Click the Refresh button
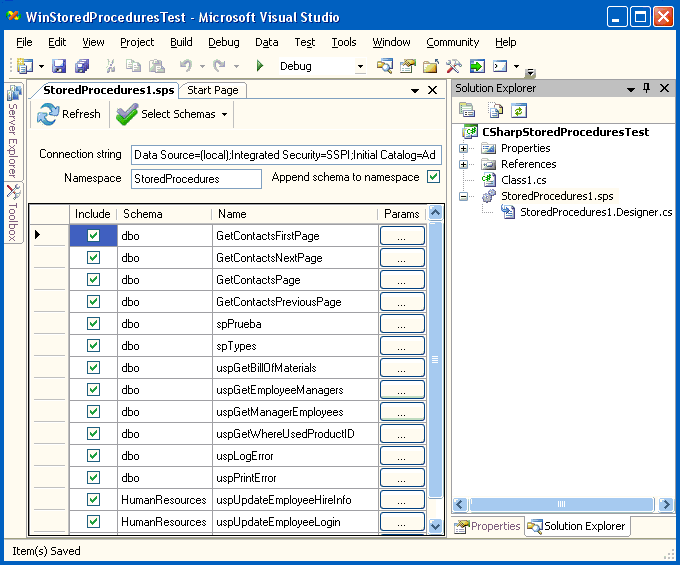Viewport: 680px width, 565px height. pos(69,114)
